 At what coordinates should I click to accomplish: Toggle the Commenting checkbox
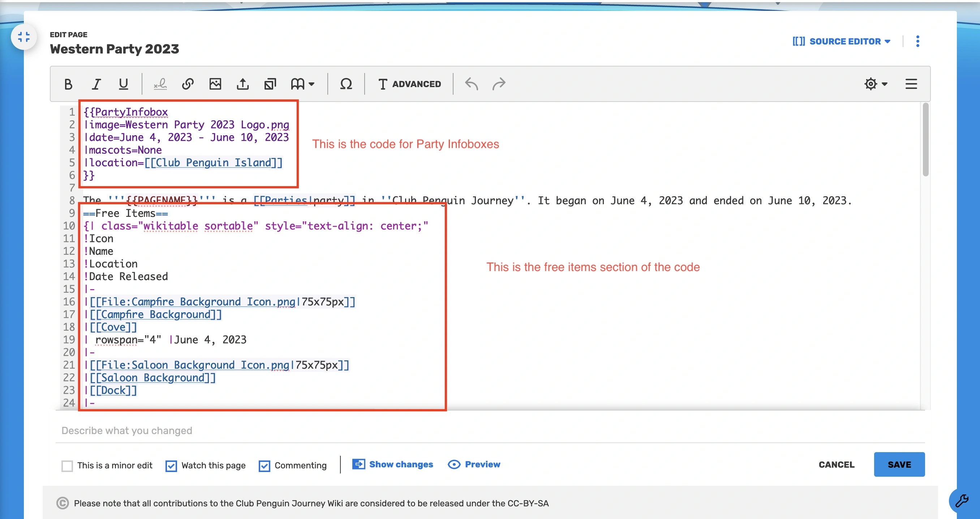pos(265,466)
